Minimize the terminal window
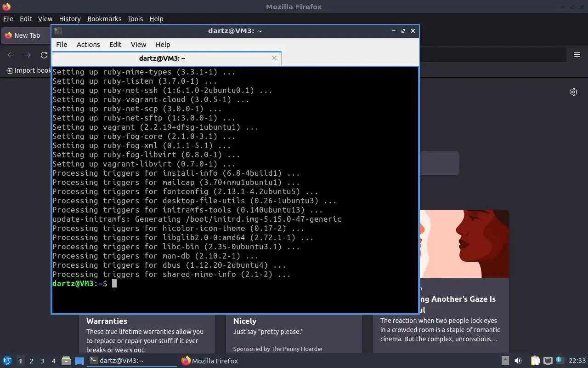Screen dimensions: 588x368 394,31
